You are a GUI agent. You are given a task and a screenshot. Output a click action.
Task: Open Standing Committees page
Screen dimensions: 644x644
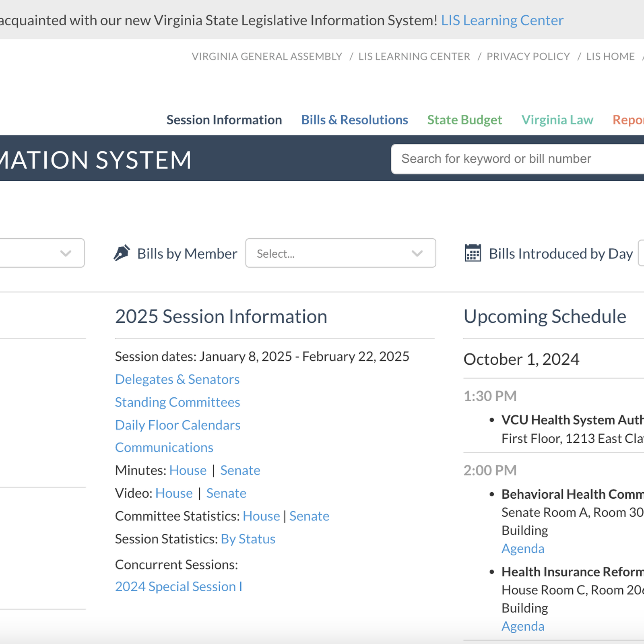tap(177, 402)
